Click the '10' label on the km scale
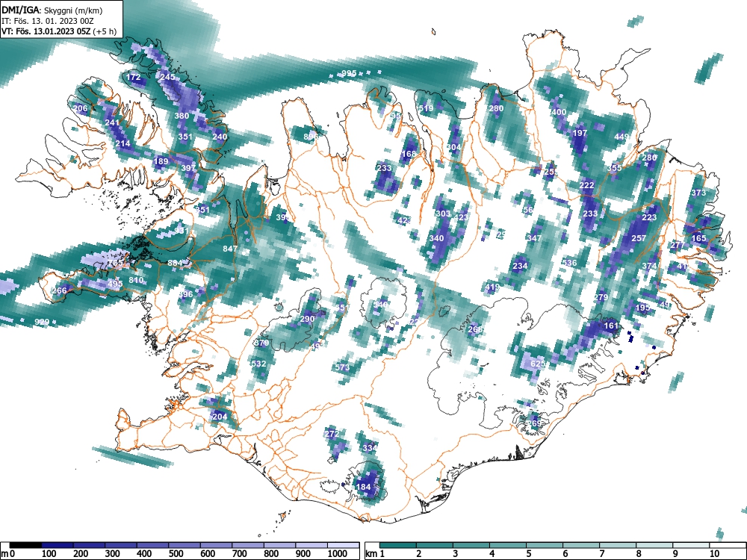 click(x=714, y=554)
